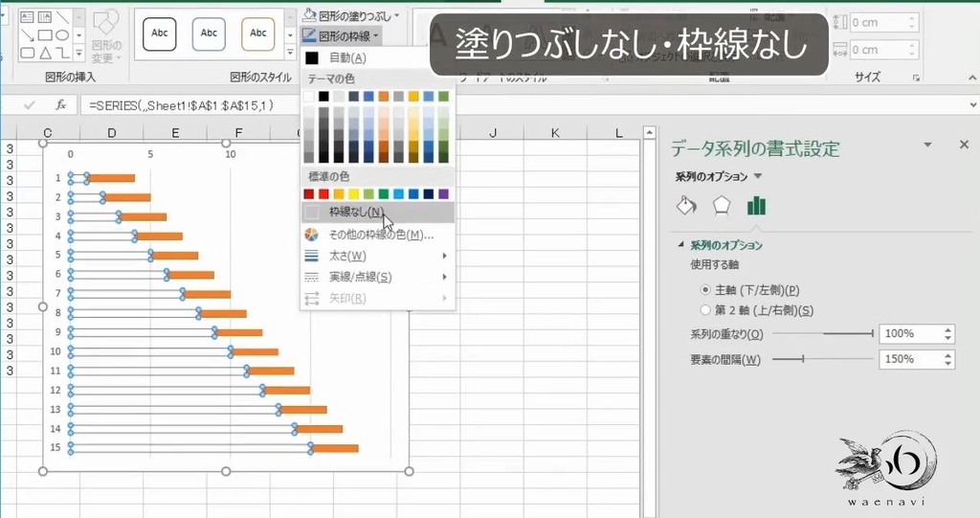
Task: Choose the rectangle shape
Action: [x=44, y=35]
